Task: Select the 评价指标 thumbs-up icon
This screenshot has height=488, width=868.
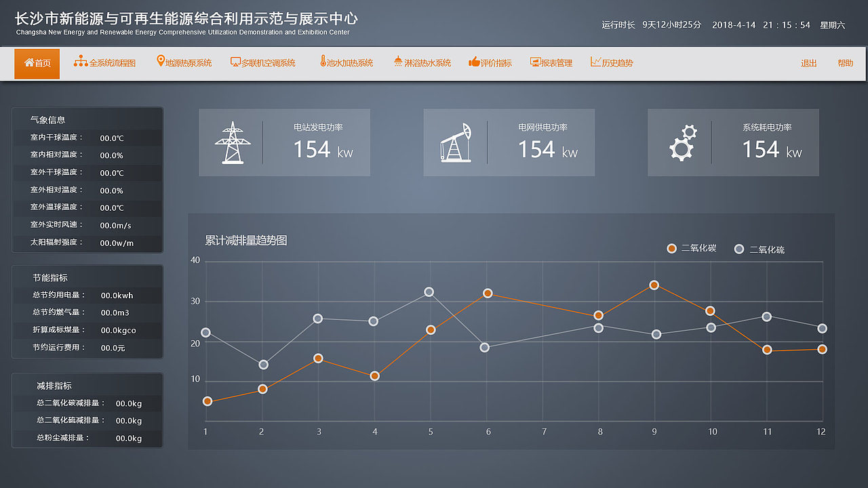Action: (474, 62)
